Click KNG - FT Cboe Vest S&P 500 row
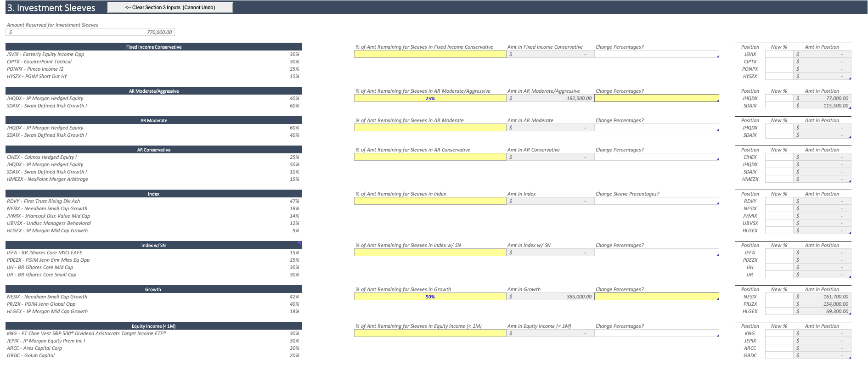 click(x=153, y=333)
